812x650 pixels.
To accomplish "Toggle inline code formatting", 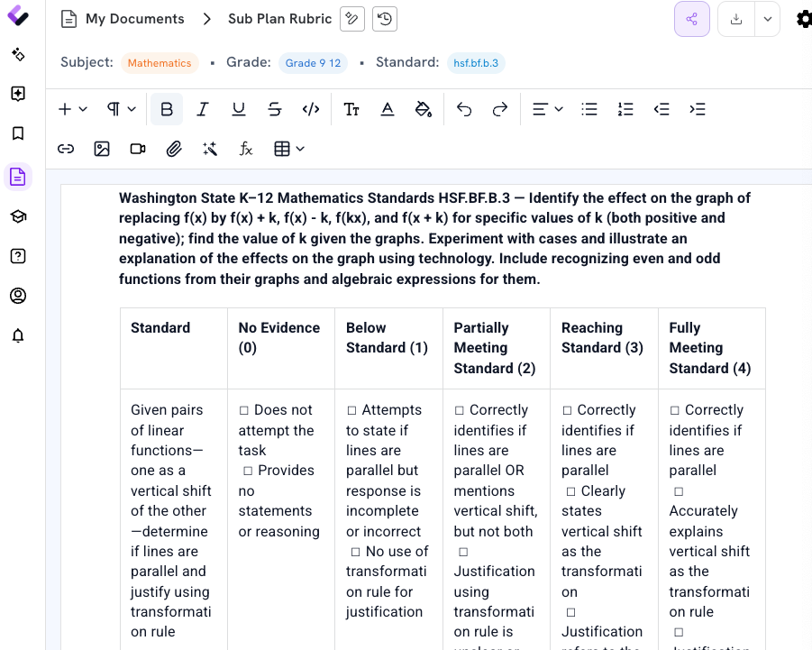I will [311, 109].
